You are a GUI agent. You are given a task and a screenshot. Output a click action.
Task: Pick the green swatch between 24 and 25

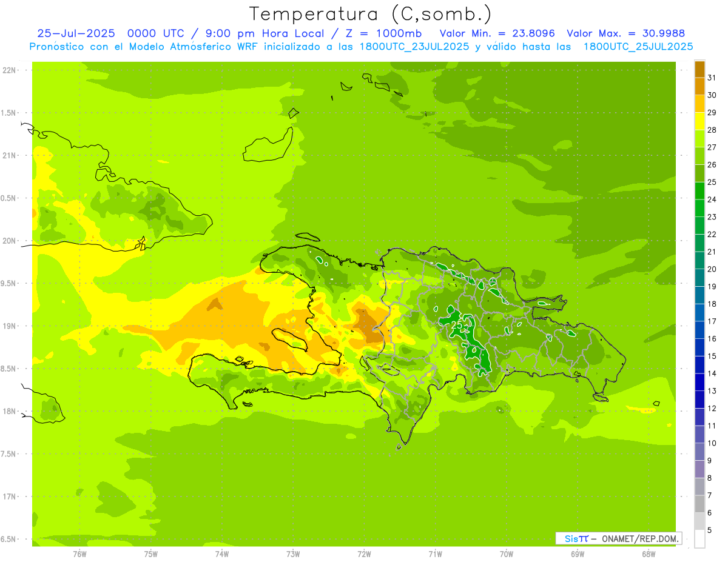(699, 191)
